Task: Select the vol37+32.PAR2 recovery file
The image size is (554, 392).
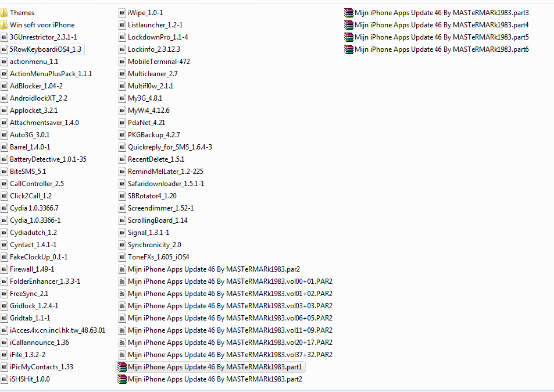Action: coord(230,355)
